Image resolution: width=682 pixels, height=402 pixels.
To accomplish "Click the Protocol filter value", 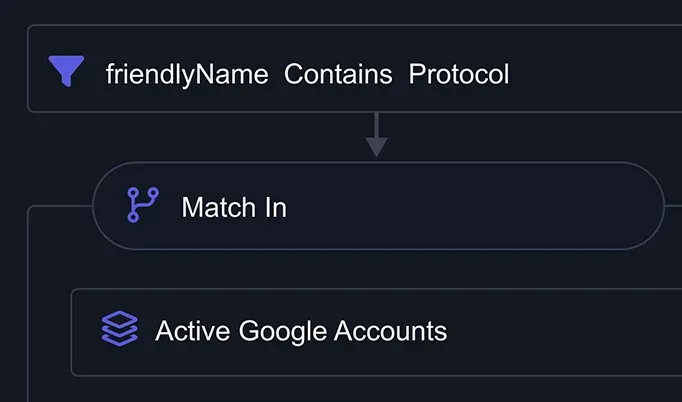I will [458, 74].
